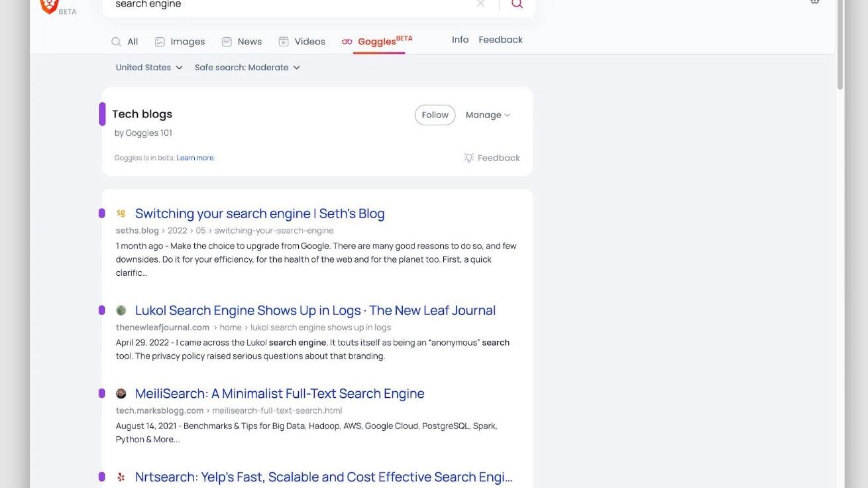
Task: Open the Safe search: Moderate dropdown
Action: [247, 68]
